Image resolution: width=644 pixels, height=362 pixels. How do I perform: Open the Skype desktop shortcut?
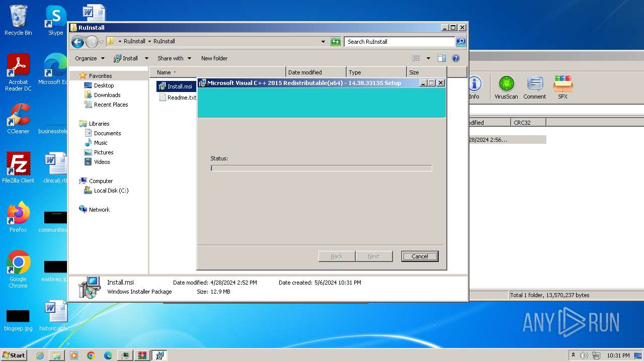55,20
